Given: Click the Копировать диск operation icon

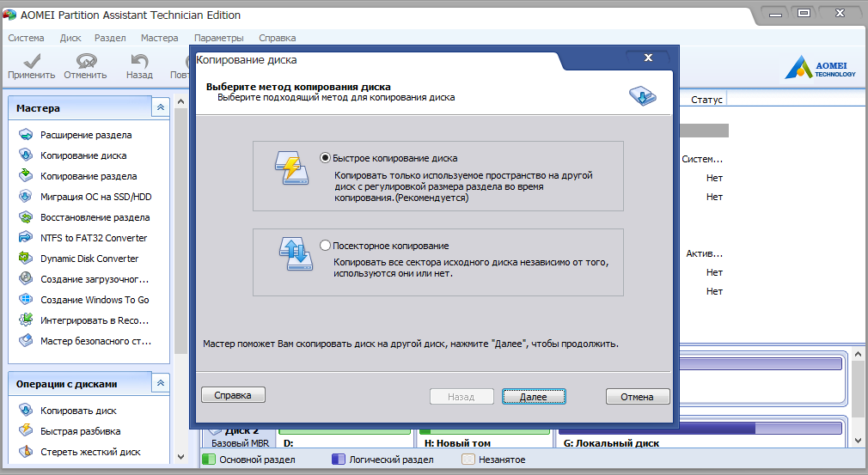Looking at the screenshot, I should pyautogui.click(x=26, y=411).
